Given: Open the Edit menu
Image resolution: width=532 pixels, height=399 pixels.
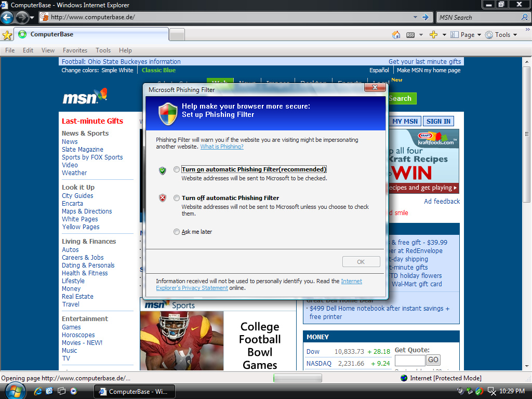Looking at the screenshot, I should (x=28, y=50).
